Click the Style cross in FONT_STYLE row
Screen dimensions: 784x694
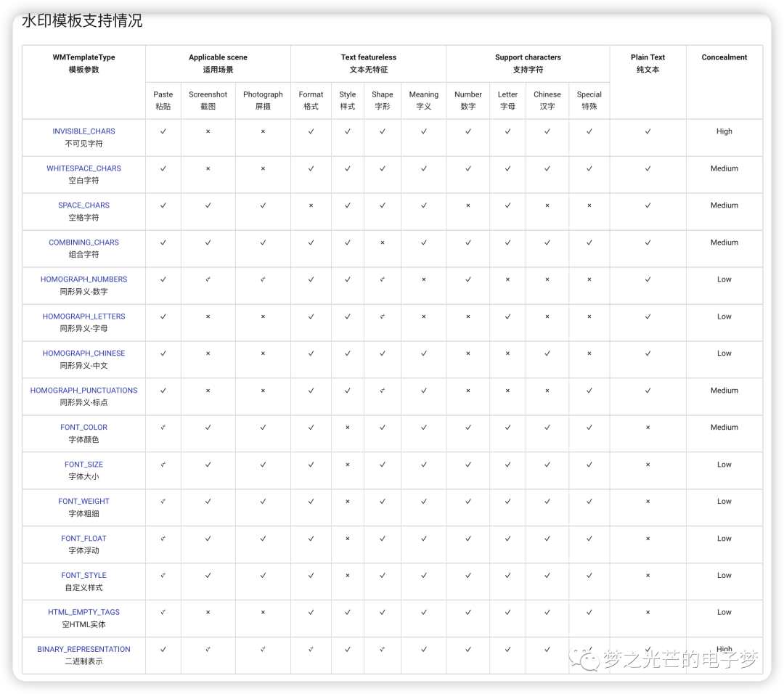coord(348,576)
